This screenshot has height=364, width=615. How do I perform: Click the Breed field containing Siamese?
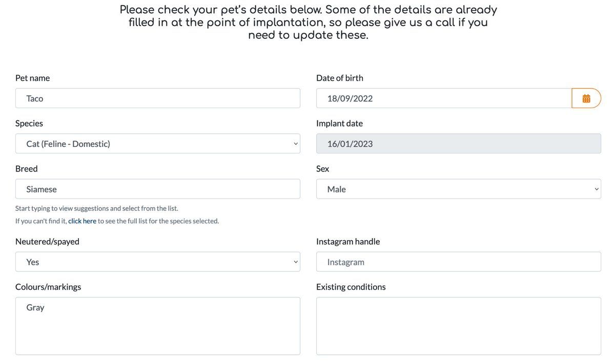(x=158, y=189)
